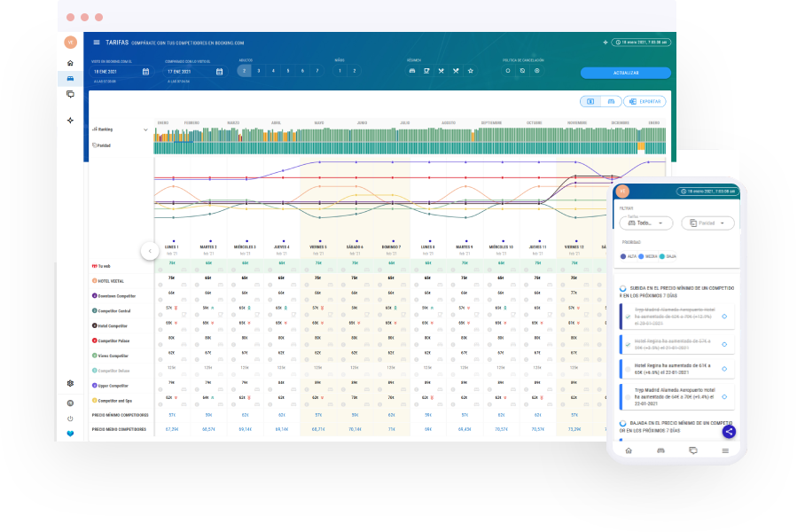Screen dimensions: 797x532
Task: Tap the VE avatar on the phone
Action: pyautogui.click(x=622, y=192)
